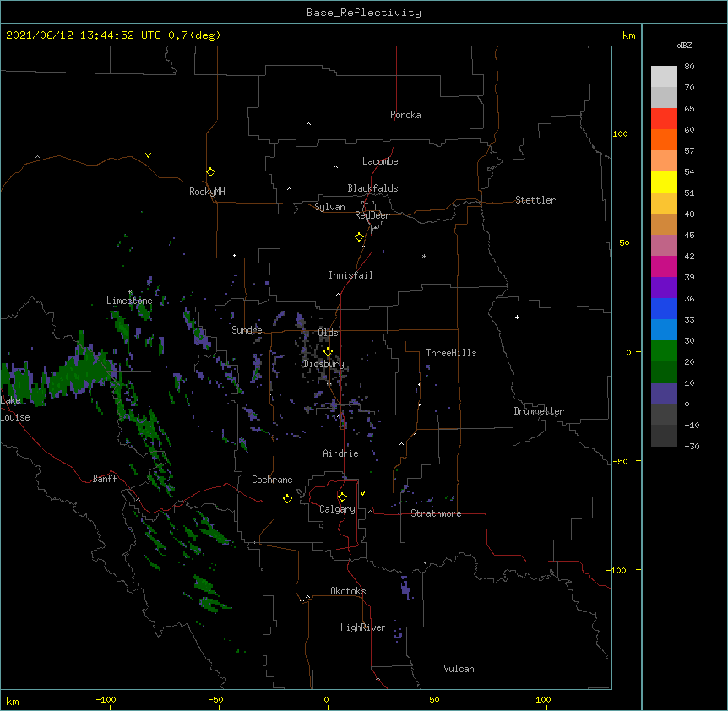The height and width of the screenshot is (711, 728).
Task: Click the Sylvan label on the map
Action: coord(329,207)
